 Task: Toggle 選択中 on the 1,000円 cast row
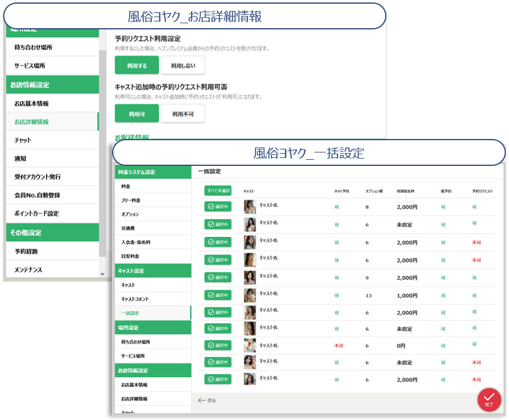click(218, 295)
